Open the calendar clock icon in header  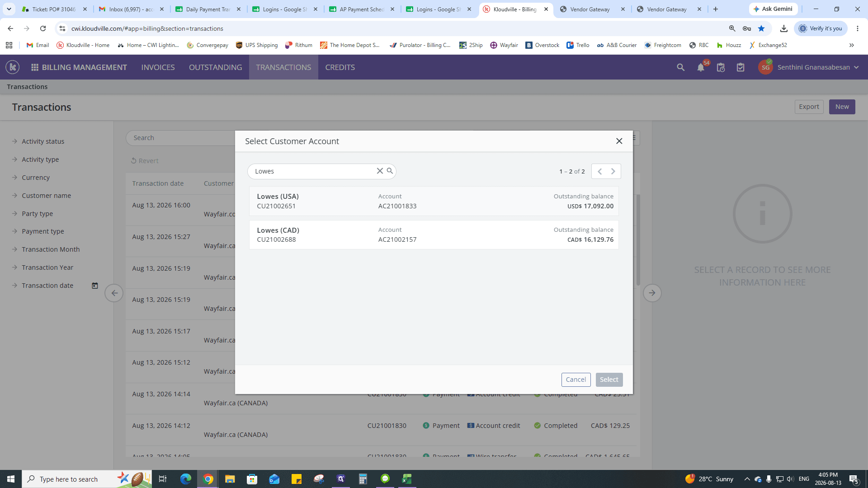click(721, 67)
